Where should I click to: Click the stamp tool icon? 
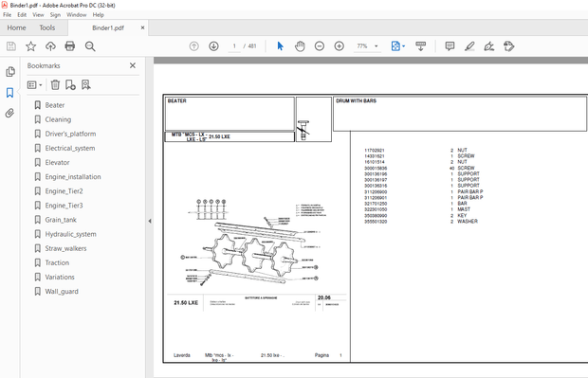click(x=509, y=46)
